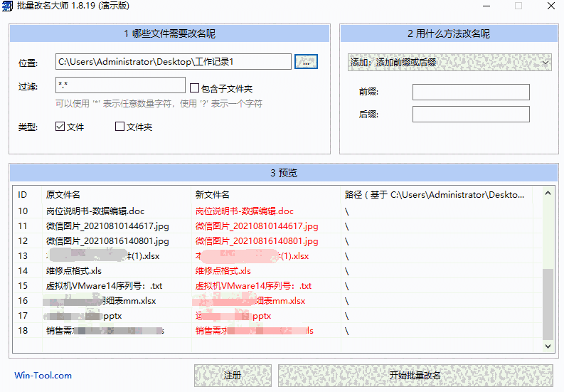Click red new name 微信图片_20210816140801.jpg
Screen dimensions: 564x392
257,240
